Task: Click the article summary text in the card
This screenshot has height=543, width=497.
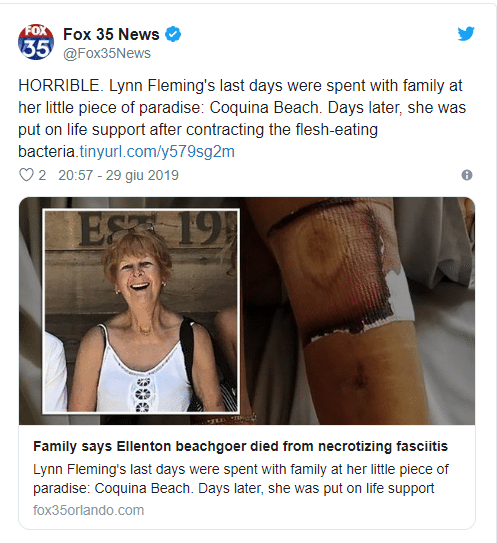Action: pos(241,479)
